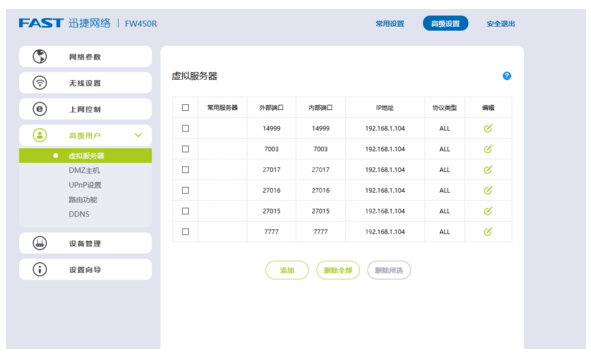Click the 协议类型 column header

coord(444,108)
